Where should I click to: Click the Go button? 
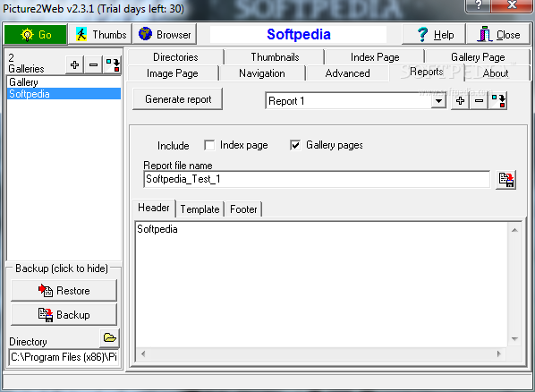click(36, 35)
